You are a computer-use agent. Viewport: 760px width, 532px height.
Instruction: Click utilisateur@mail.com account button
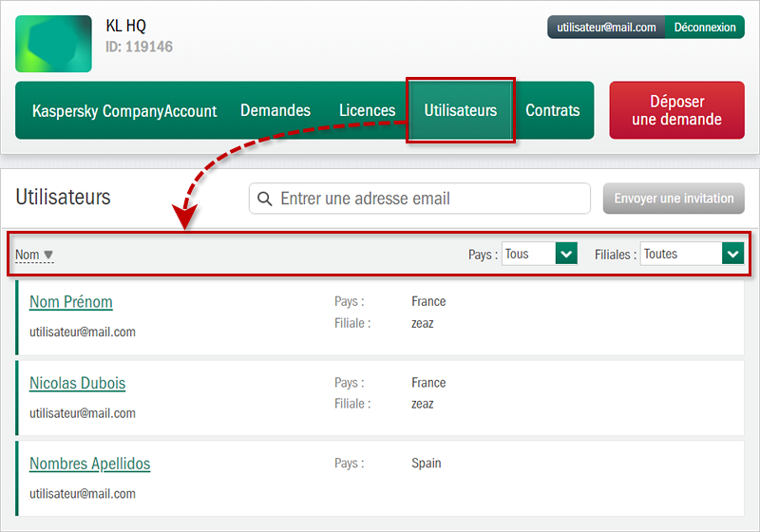[x=606, y=28]
